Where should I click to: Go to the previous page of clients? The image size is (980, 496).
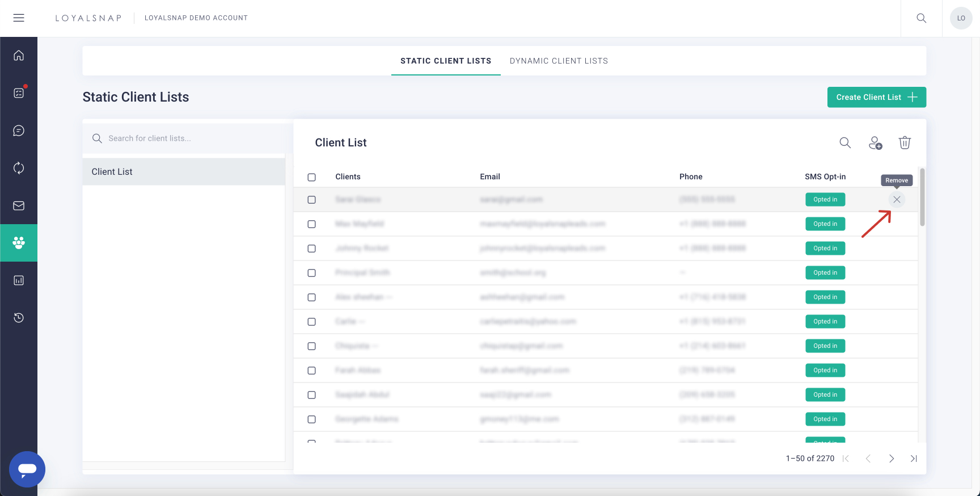tap(868, 459)
